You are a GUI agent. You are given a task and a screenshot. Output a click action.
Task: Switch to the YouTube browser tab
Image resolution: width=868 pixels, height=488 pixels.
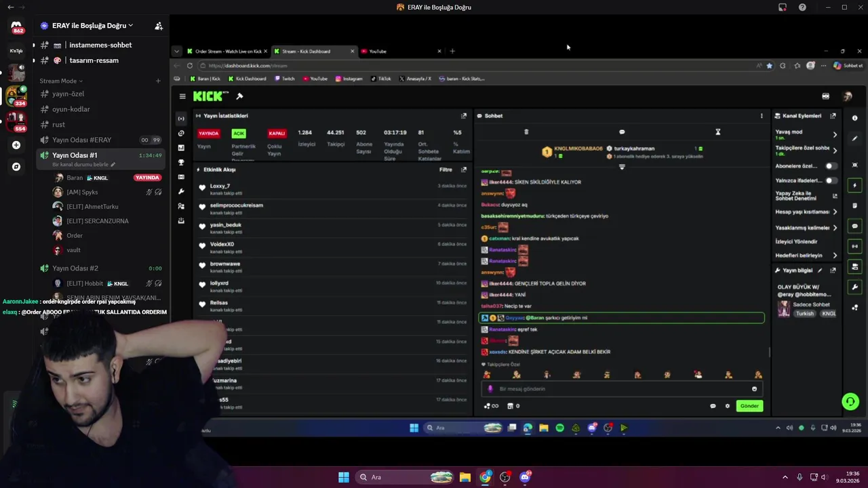coord(400,52)
